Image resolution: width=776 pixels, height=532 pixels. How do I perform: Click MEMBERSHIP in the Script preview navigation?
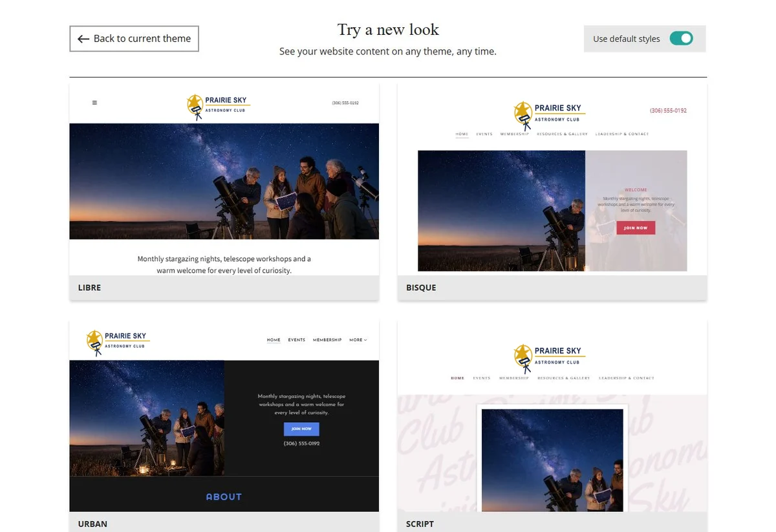click(514, 378)
